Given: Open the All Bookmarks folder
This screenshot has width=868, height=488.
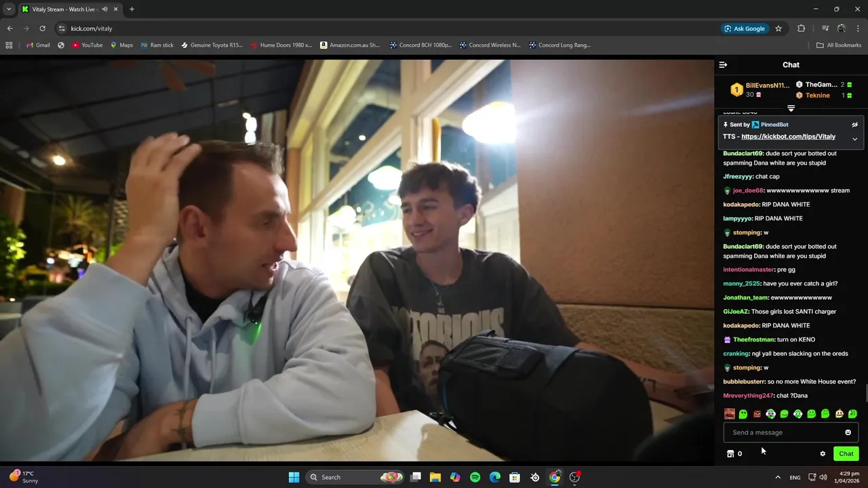Looking at the screenshot, I should pyautogui.click(x=839, y=45).
